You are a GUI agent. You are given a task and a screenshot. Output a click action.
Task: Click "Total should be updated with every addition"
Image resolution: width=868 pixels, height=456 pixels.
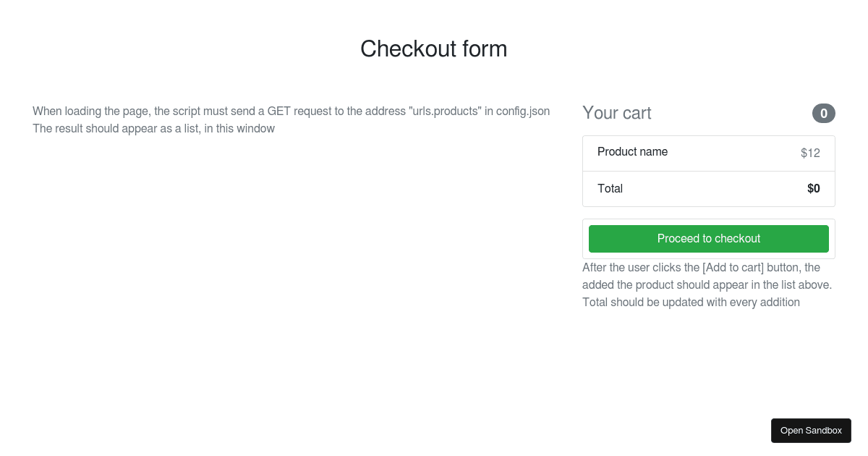click(x=691, y=303)
